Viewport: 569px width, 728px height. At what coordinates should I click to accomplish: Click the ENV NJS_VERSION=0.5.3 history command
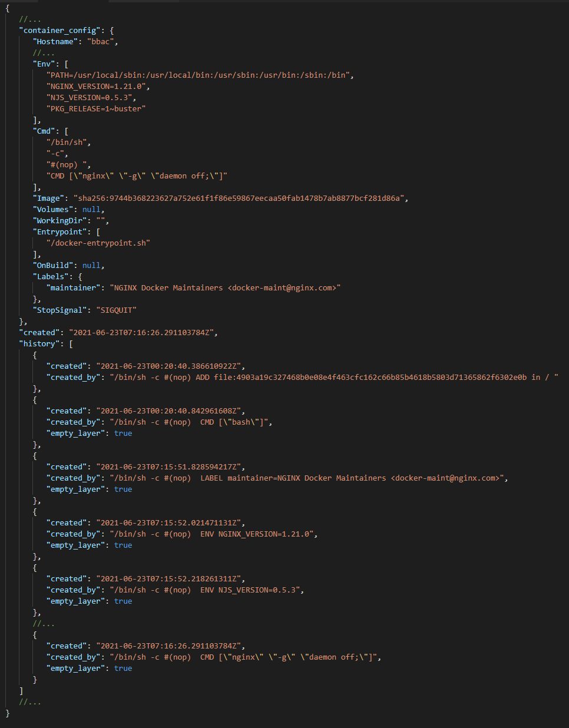[207, 590]
